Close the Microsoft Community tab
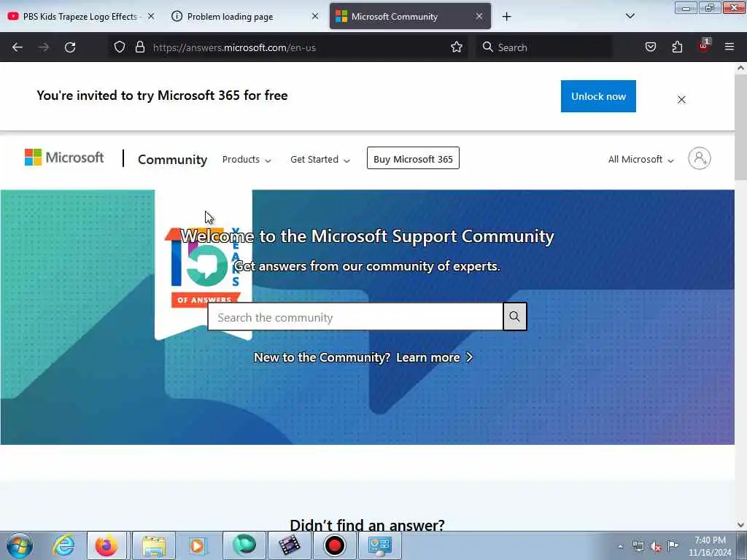 point(479,16)
